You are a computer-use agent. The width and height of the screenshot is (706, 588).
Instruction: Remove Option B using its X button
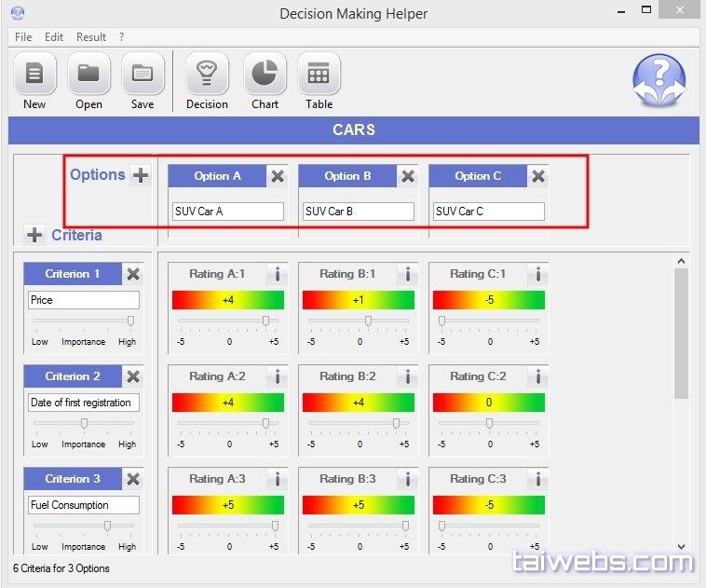[x=407, y=176]
